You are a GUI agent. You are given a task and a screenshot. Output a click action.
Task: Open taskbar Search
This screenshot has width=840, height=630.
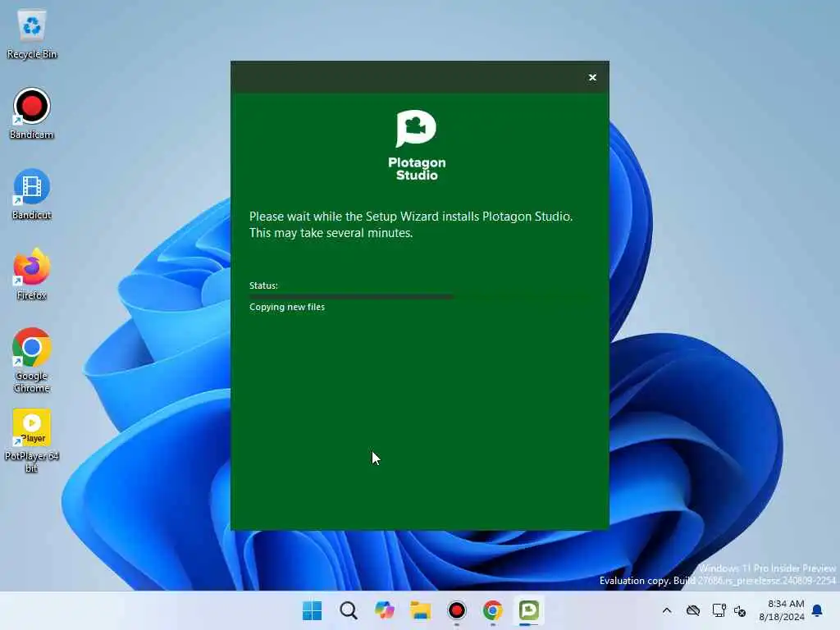pyautogui.click(x=348, y=610)
